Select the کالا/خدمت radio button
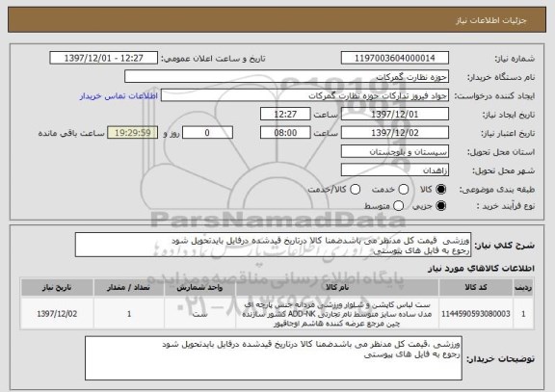Image resolution: width=555 pixels, height=392 pixels. click(355, 190)
